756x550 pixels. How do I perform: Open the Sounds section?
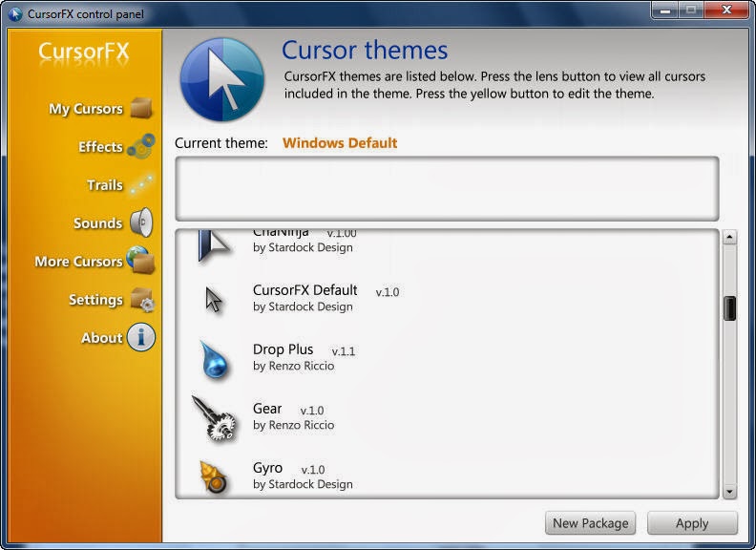(98, 223)
